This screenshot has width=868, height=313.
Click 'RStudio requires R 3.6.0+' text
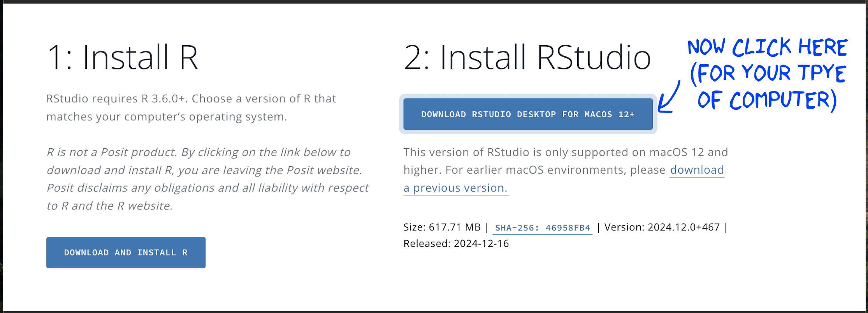click(117, 99)
